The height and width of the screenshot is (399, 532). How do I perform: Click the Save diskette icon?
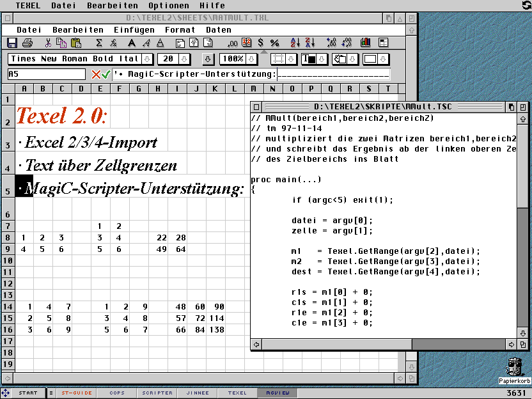point(12,43)
